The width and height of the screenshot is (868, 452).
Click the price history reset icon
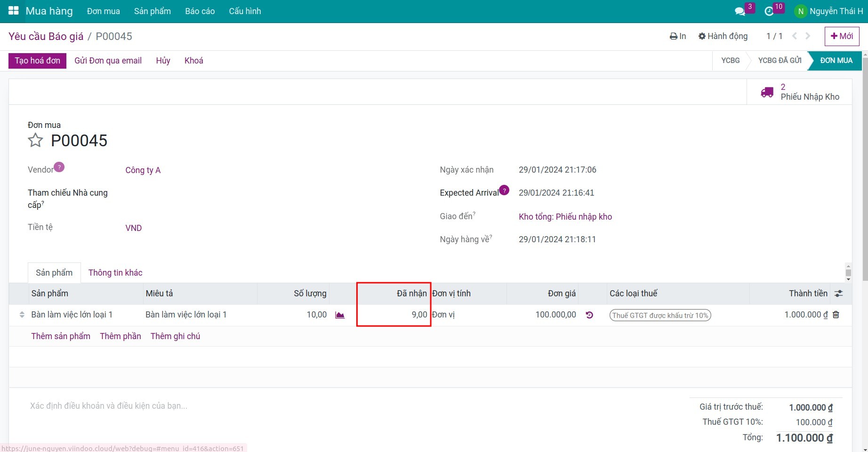coord(589,315)
